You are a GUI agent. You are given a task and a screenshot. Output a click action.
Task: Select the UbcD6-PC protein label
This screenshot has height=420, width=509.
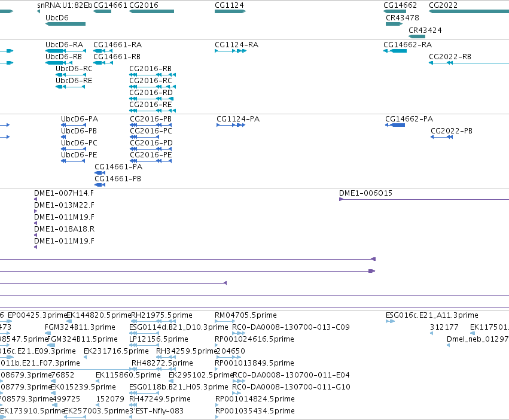79,143
